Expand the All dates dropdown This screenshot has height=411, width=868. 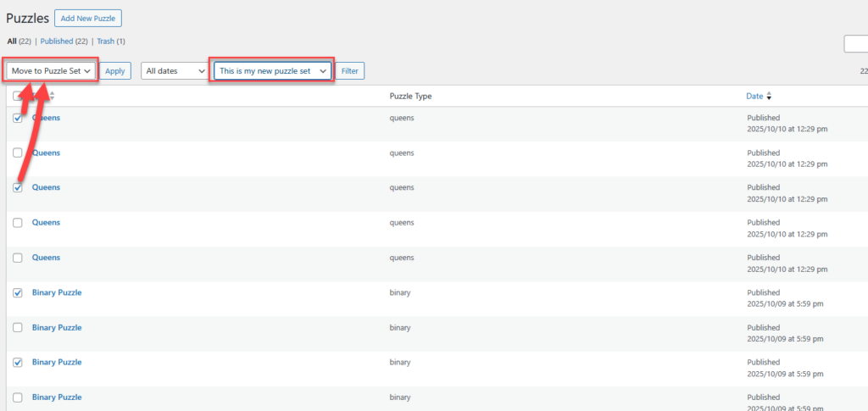[x=175, y=71]
